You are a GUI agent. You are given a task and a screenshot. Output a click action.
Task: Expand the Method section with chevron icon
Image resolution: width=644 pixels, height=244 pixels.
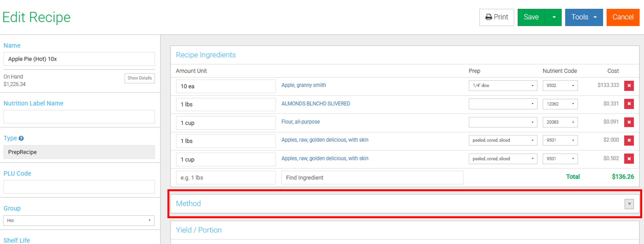[629, 204]
